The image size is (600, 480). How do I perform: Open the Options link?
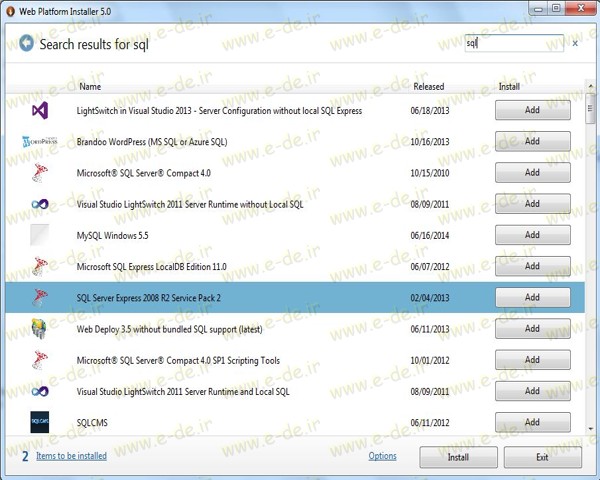(382, 456)
